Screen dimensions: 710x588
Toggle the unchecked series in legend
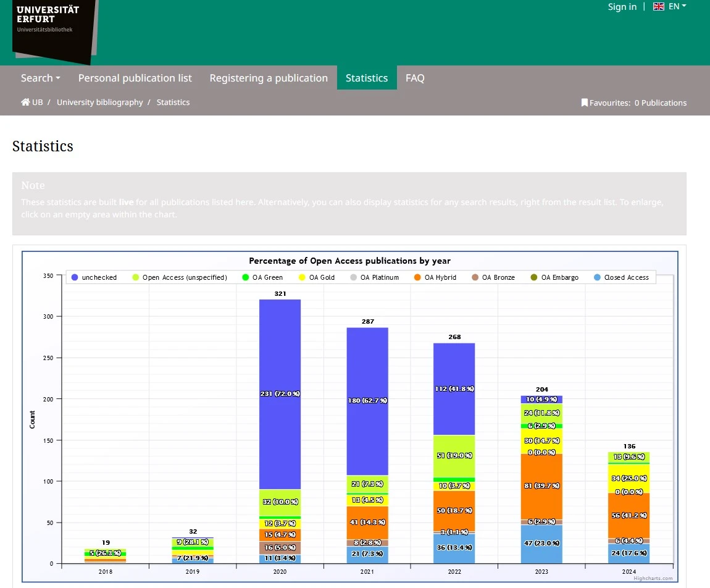[x=99, y=278]
